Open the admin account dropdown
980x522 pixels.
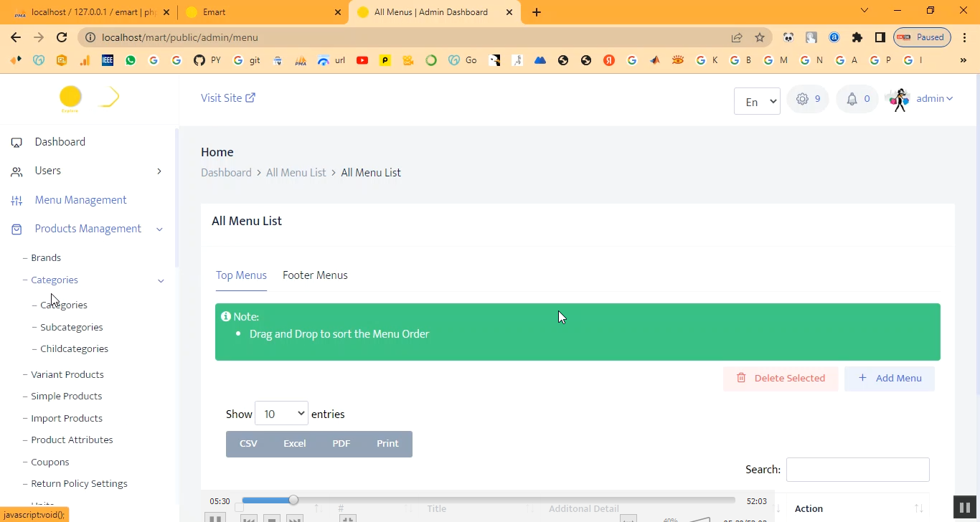click(935, 99)
